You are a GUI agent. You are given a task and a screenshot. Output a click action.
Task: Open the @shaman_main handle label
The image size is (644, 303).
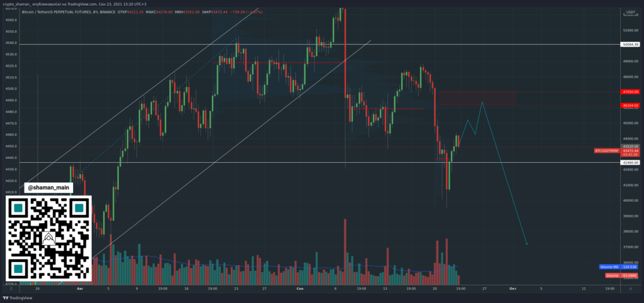click(x=48, y=187)
